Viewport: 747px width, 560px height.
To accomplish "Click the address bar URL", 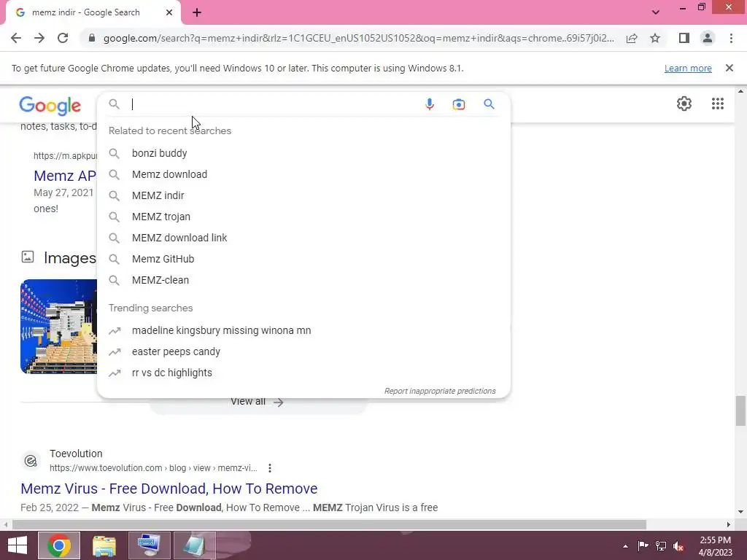I will 358,38.
